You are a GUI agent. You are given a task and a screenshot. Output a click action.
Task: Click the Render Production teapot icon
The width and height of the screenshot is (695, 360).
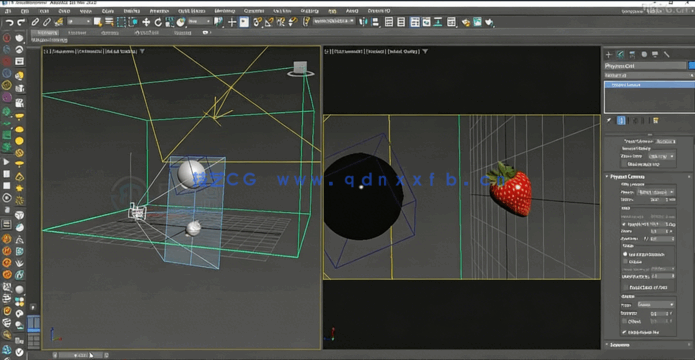[489, 22]
